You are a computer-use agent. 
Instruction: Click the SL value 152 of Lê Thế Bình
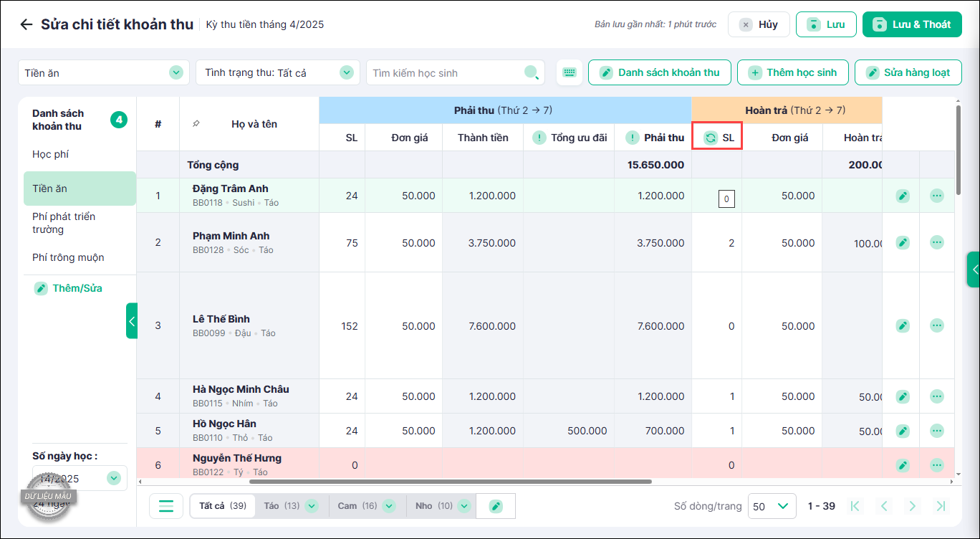(x=349, y=326)
